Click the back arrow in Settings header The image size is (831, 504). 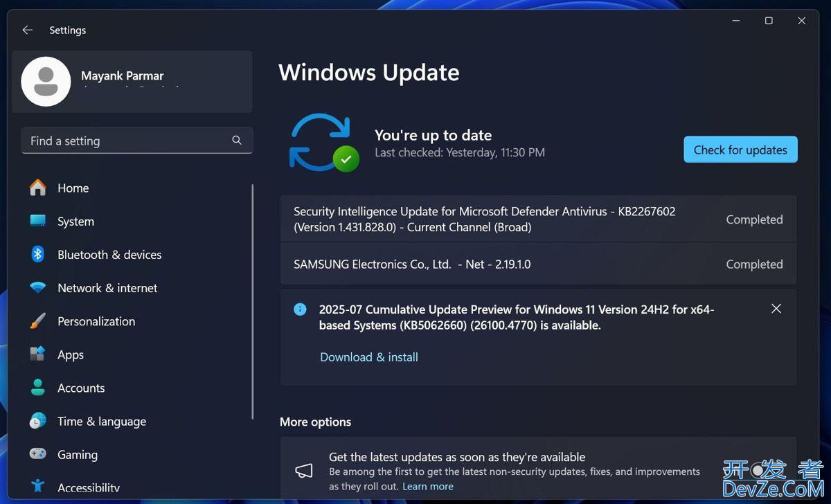[x=28, y=30]
